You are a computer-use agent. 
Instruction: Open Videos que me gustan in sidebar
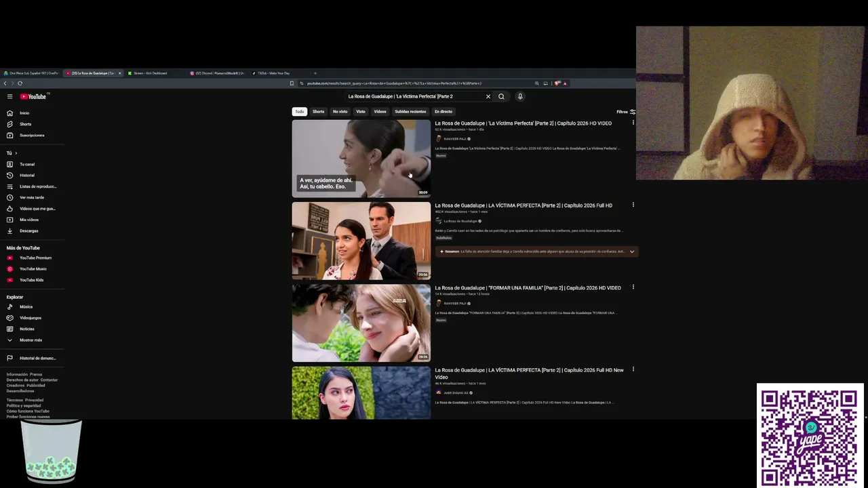33,209
